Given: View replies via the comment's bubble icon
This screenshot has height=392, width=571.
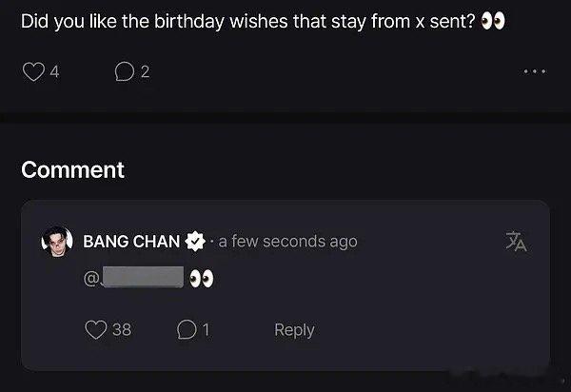Looking at the screenshot, I should pyautogui.click(x=187, y=330).
